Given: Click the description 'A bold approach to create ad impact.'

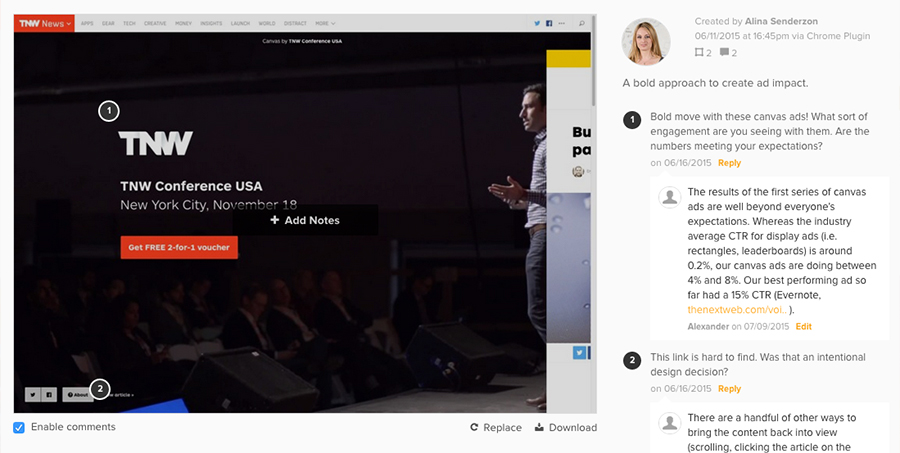Looking at the screenshot, I should pyautogui.click(x=715, y=83).
